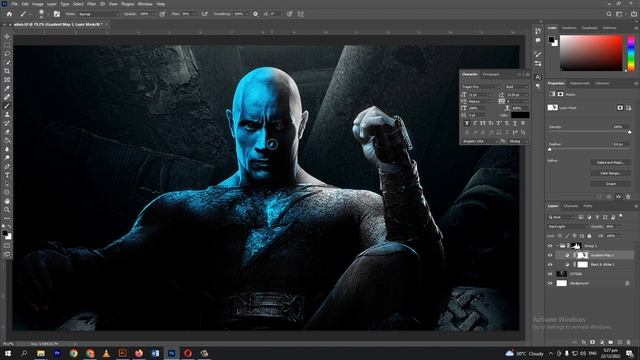The image size is (640, 360).
Task: Open the Kind layer filter dropdown
Action: [x=561, y=218]
